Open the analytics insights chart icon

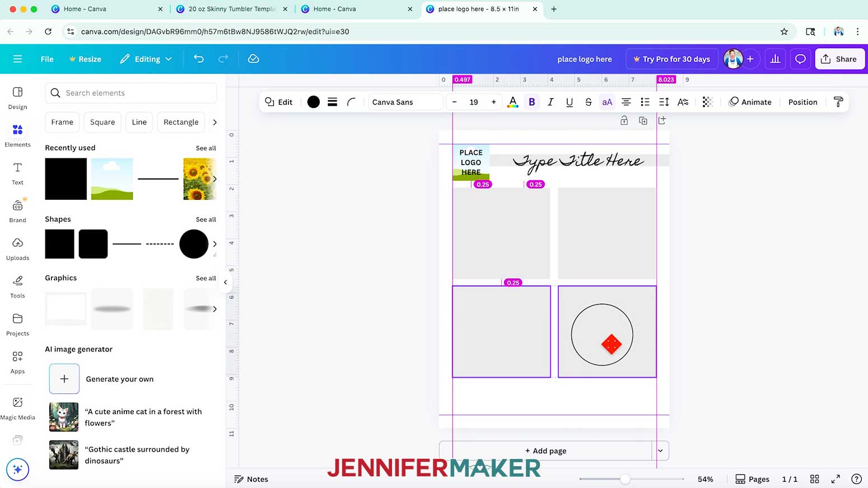point(775,59)
